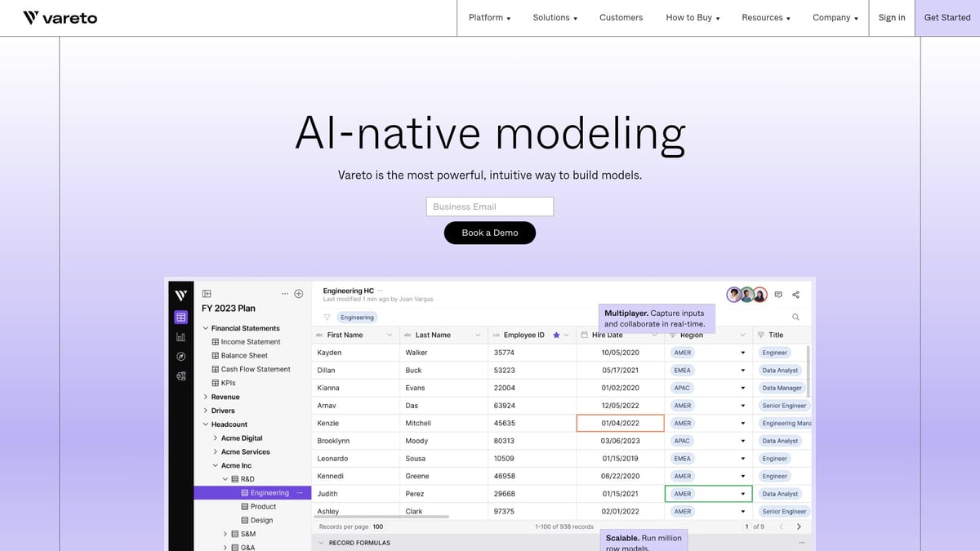Click the plus icon beside FY 2023 Plan

point(299,294)
